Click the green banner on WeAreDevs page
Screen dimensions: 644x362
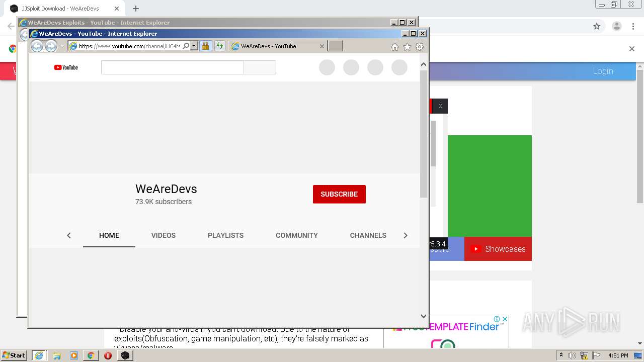pyautogui.click(x=490, y=186)
